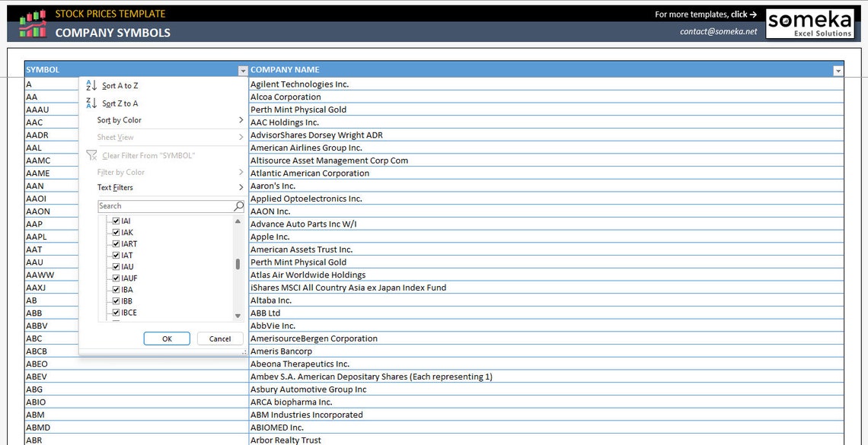Image resolution: width=868 pixels, height=445 pixels.
Task: Select the Sort Z to A icon
Action: pyautogui.click(x=92, y=103)
